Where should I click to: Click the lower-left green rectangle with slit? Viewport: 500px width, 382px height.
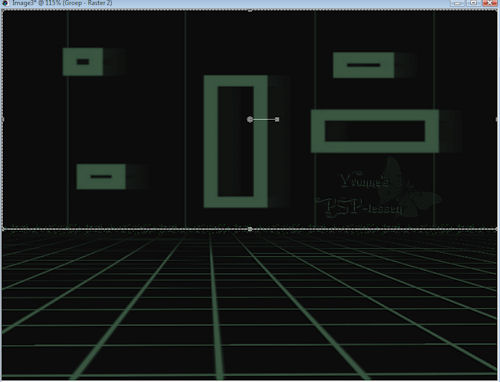[x=101, y=176]
